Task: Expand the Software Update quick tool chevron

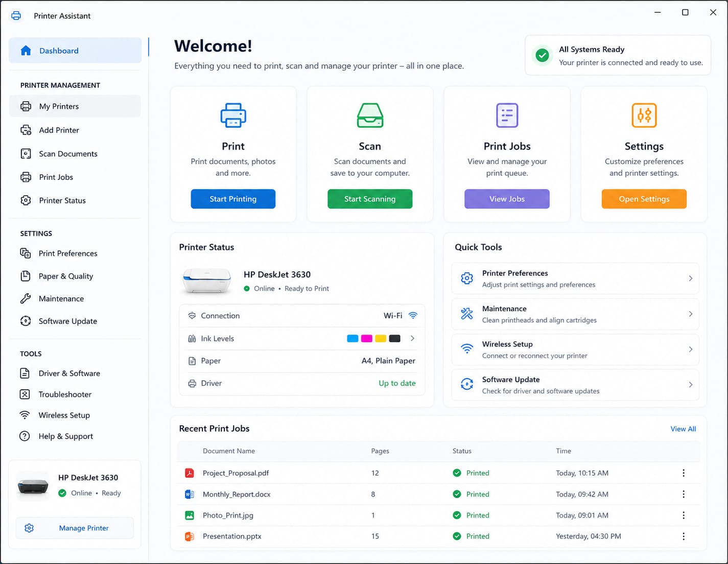Action: pyautogui.click(x=690, y=385)
